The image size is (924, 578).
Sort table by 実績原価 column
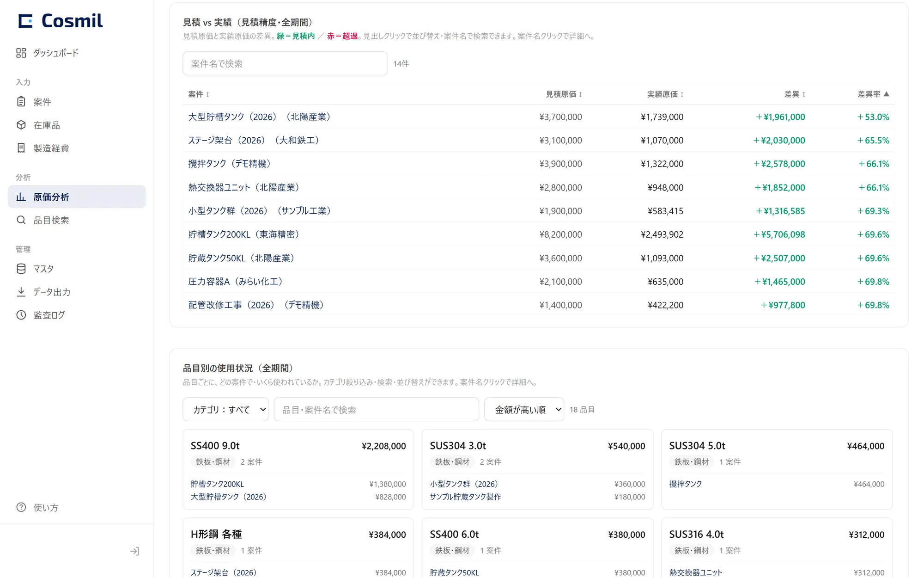click(x=665, y=94)
